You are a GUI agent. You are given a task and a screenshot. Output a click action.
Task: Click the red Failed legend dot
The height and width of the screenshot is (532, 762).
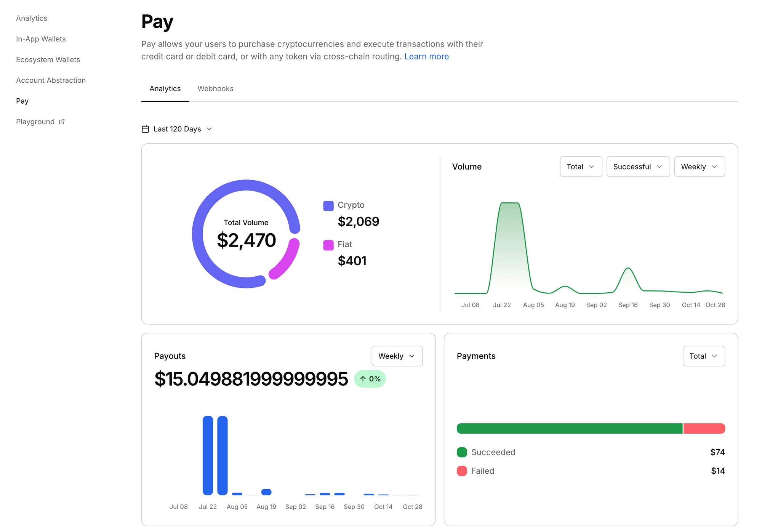(462, 471)
